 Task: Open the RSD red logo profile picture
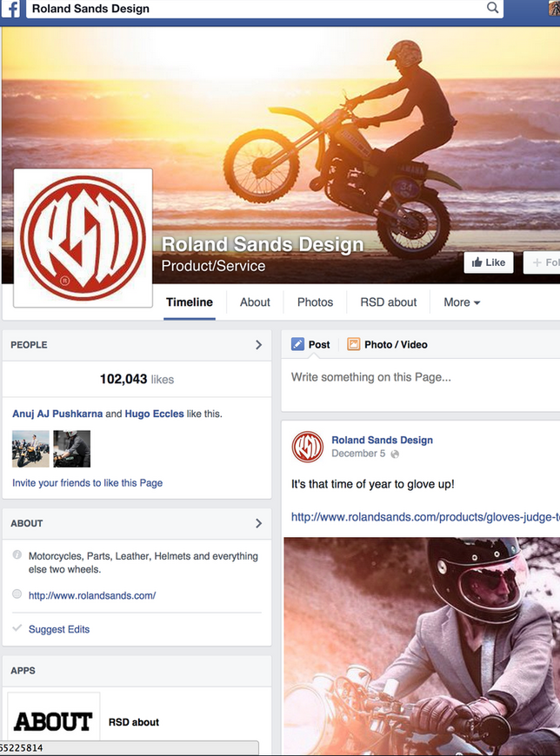pyautogui.click(x=83, y=238)
